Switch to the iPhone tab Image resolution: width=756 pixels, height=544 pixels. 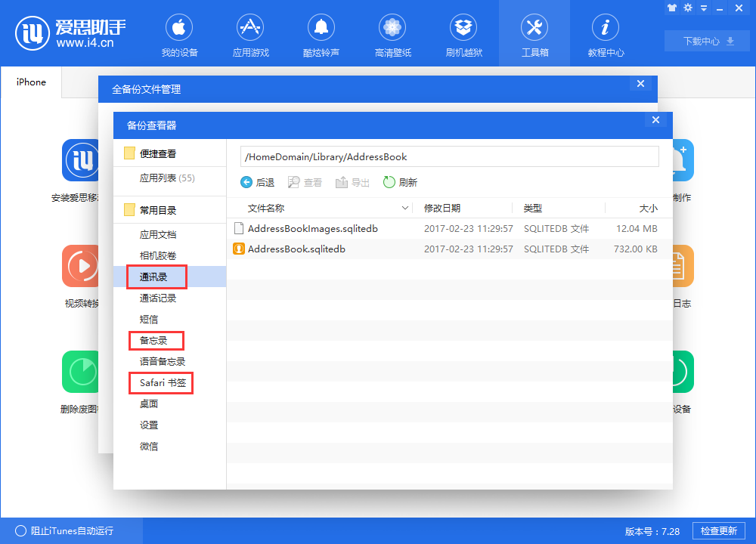pyautogui.click(x=30, y=82)
